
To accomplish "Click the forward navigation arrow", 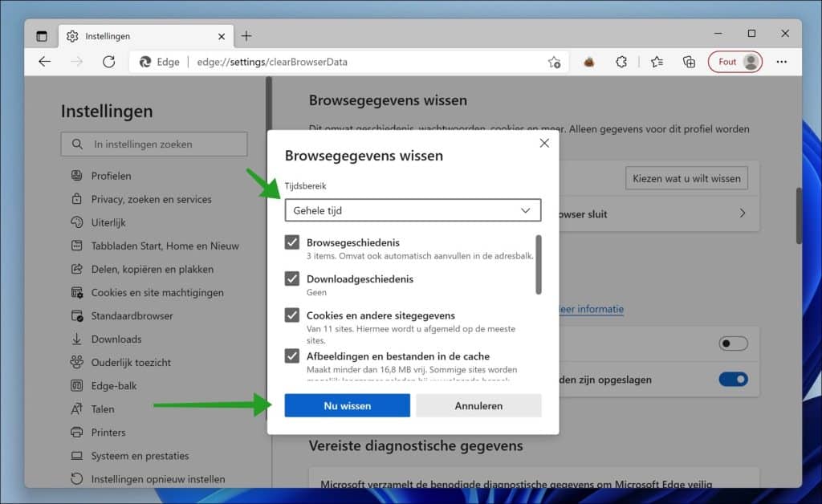I will pos(76,62).
